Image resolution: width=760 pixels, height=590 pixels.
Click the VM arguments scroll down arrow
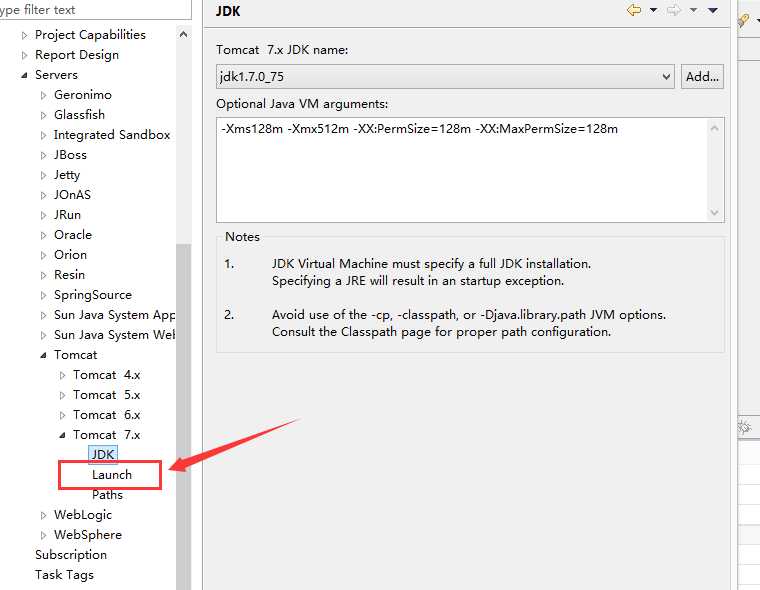(x=714, y=212)
